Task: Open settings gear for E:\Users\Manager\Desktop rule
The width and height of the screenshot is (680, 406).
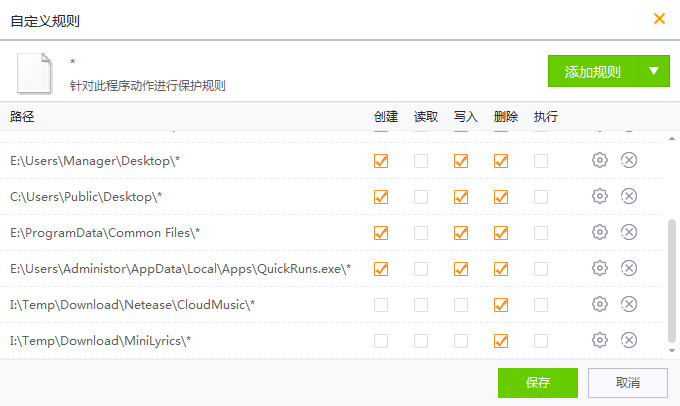Action: pos(600,160)
